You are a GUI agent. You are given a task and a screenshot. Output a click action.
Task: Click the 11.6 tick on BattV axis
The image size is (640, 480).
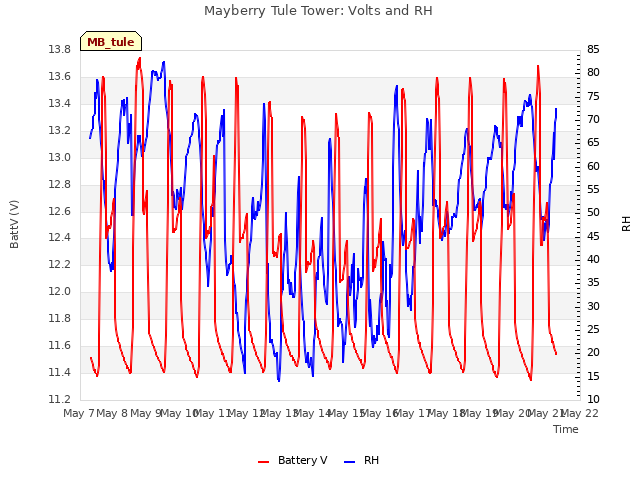59,345
